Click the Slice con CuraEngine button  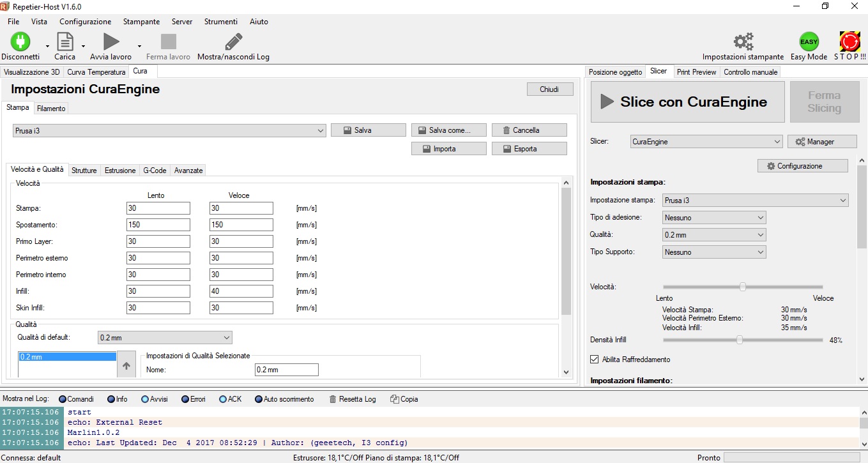pyautogui.click(x=687, y=102)
